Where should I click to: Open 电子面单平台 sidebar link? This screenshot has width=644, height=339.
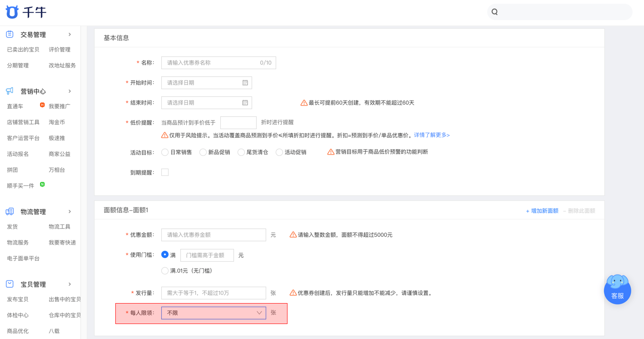point(23,259)
